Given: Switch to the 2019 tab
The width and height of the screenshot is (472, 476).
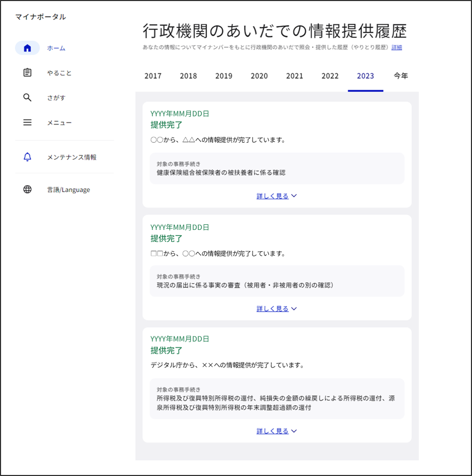Looking at the screenshot, I should click(x=224, y=76).
